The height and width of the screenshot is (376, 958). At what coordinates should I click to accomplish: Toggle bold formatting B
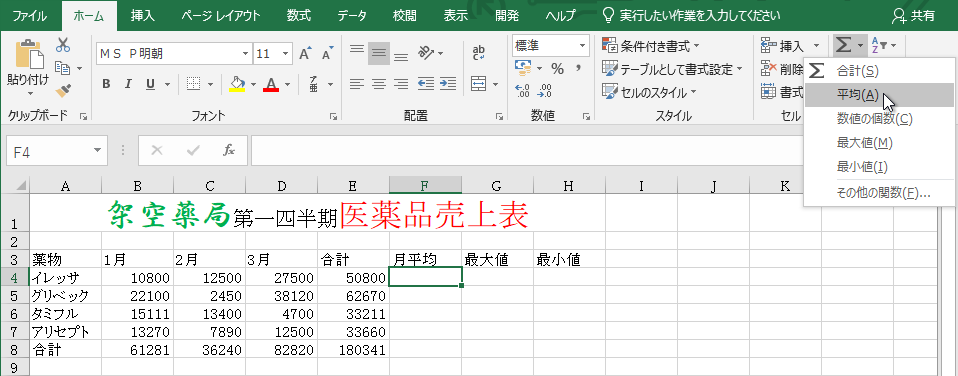click(106, 84)
